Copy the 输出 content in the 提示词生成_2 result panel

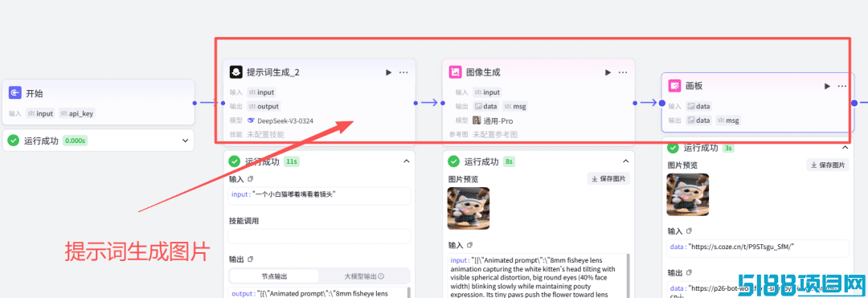[250, 259]
